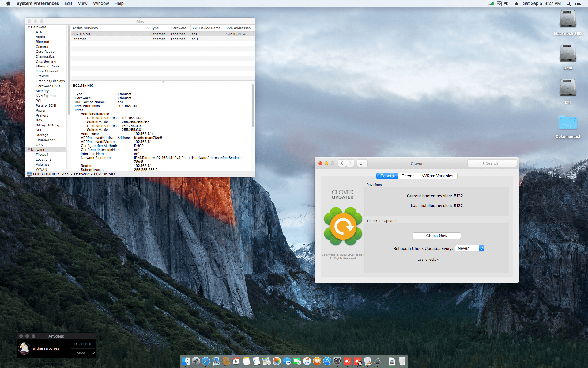Select the General tab in Clover
The image size is (588, 368).
[x=387, y=176]
